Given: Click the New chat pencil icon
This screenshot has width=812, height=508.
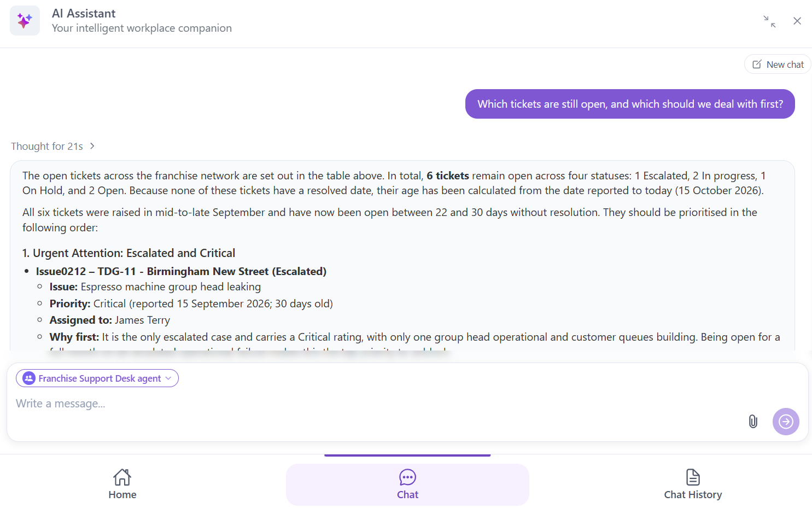Looking at the screenshot, I should click(757, 65).
